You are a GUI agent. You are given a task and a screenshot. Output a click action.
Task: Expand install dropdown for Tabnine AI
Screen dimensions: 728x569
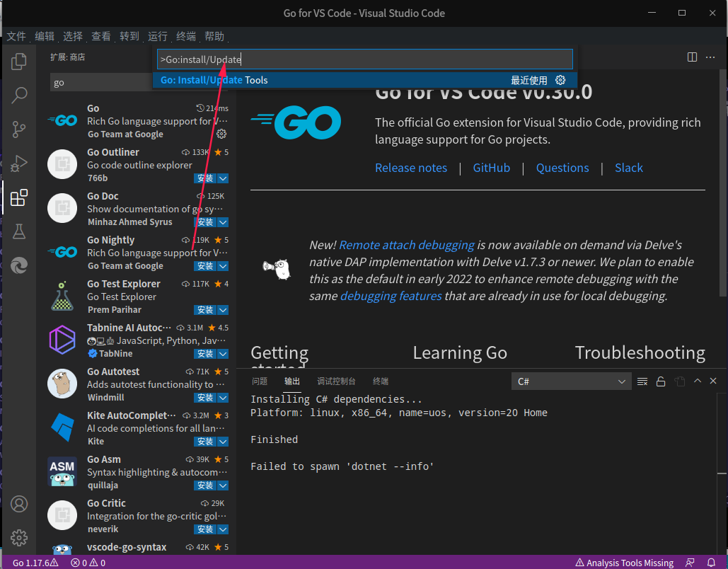click(x=223, y=354)
